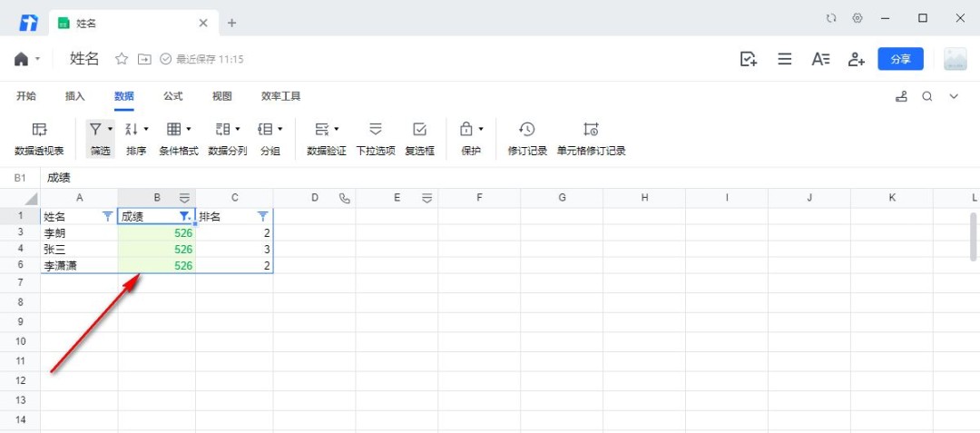
Task: Select 张三's 526 score cell
Action: pyautogui.click(x=157, y=249)
